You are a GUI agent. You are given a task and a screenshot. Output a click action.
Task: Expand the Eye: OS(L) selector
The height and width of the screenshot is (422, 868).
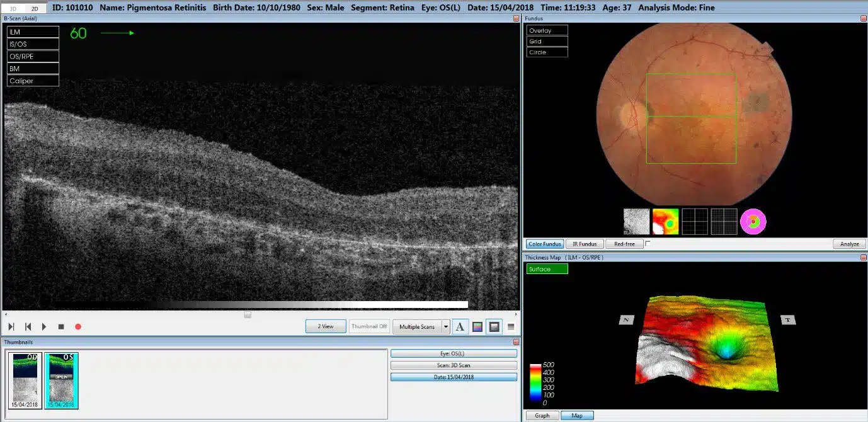point(454,353)
